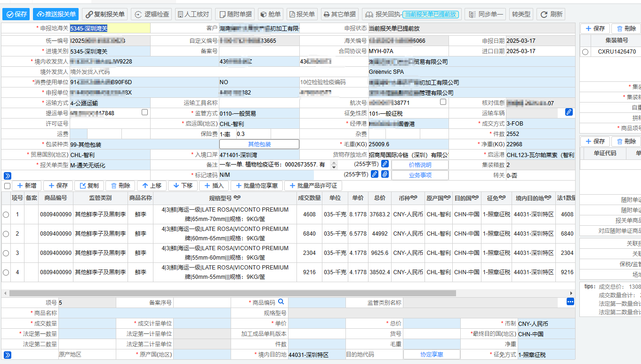Click the 刷新 refresh button
The height and width of the screenshot is (364, 641).
coord(551,14)
